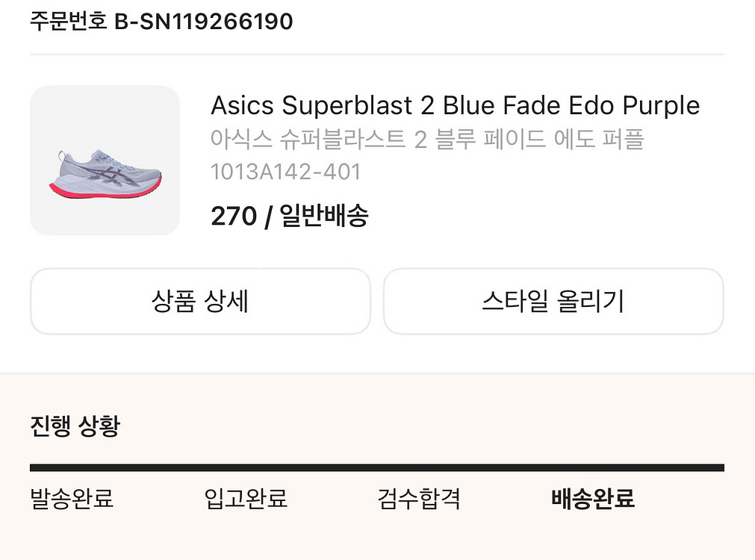
Task: Select the size info 270 / 일반배송
Action: pyautogui.click(x=290, y=216)
